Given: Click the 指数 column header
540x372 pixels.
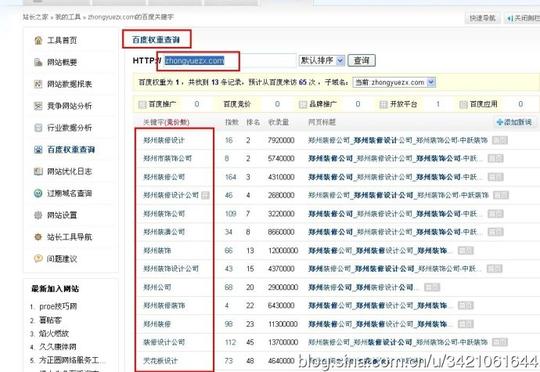Looking at the screenshot, I should 232,122.
